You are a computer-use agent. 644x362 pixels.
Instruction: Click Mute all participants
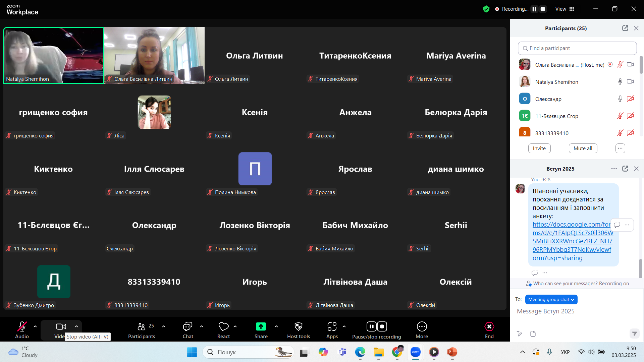click(583, 148)
